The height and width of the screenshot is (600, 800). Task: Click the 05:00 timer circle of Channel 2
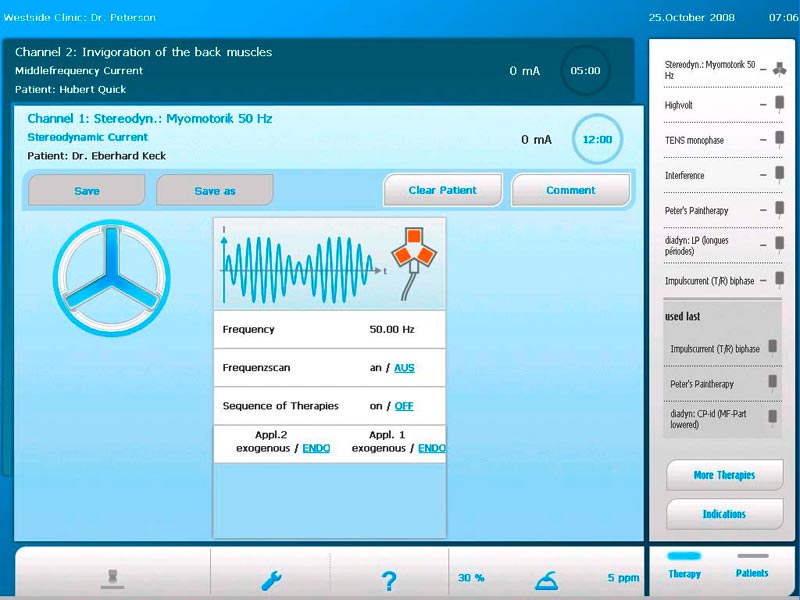585,70
